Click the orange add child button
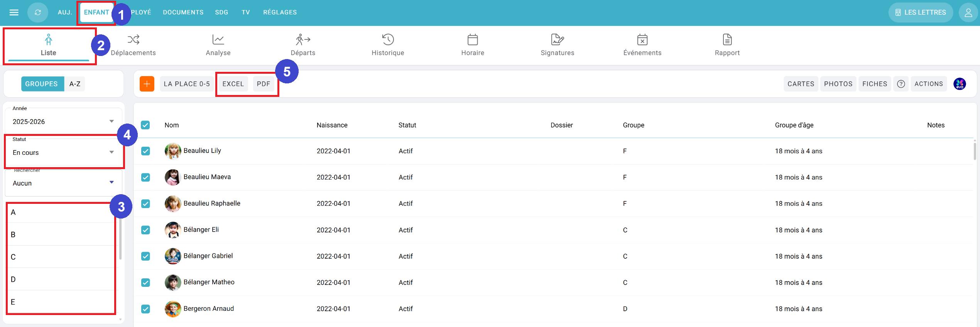The height and width of the screenshot is (327, 980). [x=147, y=84]
